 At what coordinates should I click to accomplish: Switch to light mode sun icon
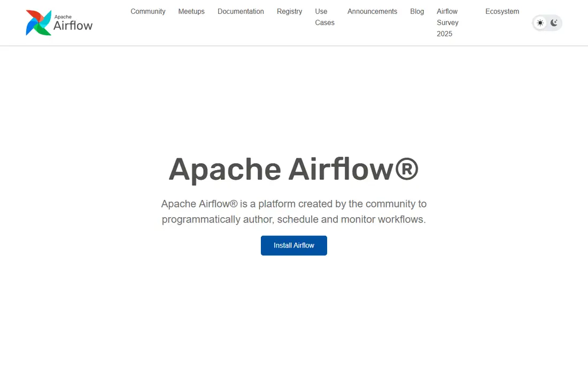click(540, 23)
